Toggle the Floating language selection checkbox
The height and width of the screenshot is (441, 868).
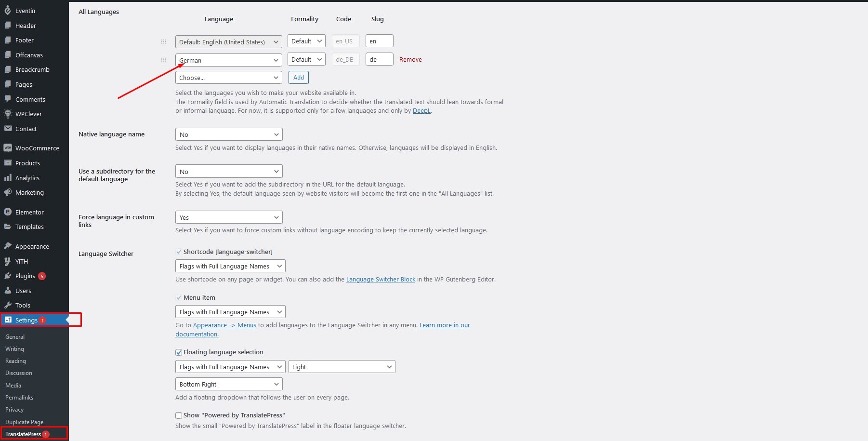coord(179,352)
